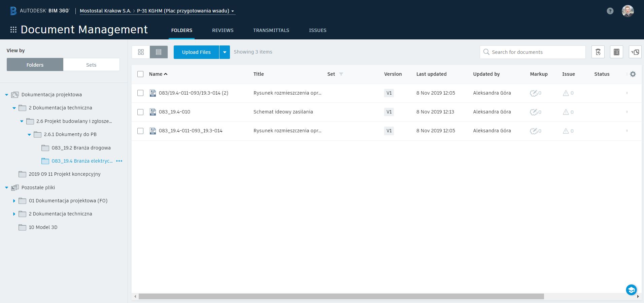644x303 pixels.
Task: Go to the Issues tab
Action: tap(318, 30)
